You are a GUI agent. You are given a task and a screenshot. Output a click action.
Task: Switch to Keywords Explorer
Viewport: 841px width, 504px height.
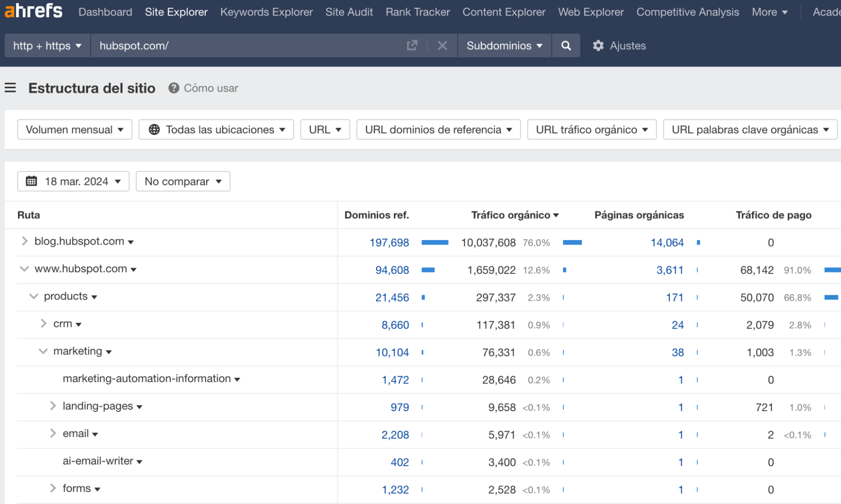(266, 12)
